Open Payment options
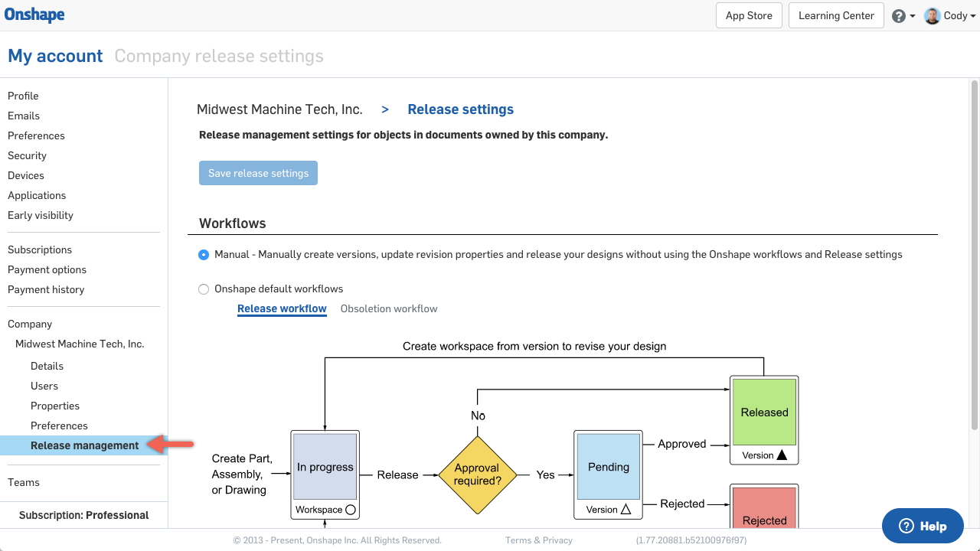This screenshot has width=980, height=551. click(x=47, y=269)
